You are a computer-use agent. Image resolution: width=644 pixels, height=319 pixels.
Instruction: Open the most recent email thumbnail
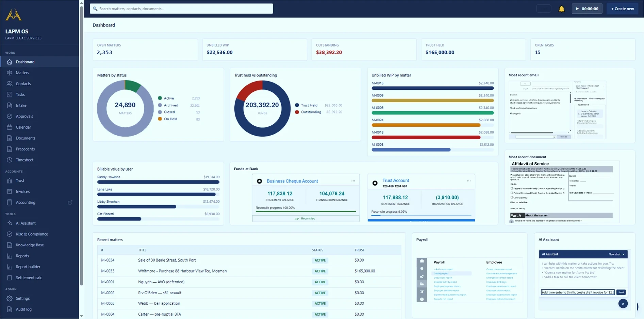coord(557,110)
